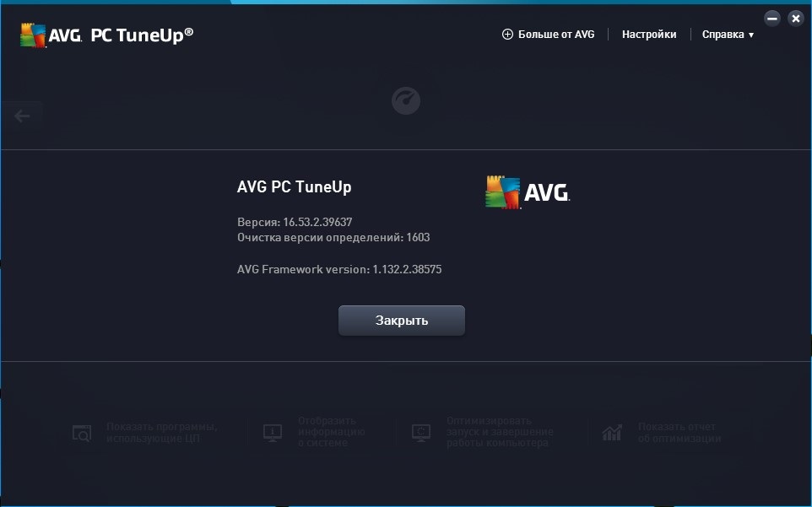The image size is (812, 507).
Task: Click the optimization report chart icon
Action: (612, 433)
